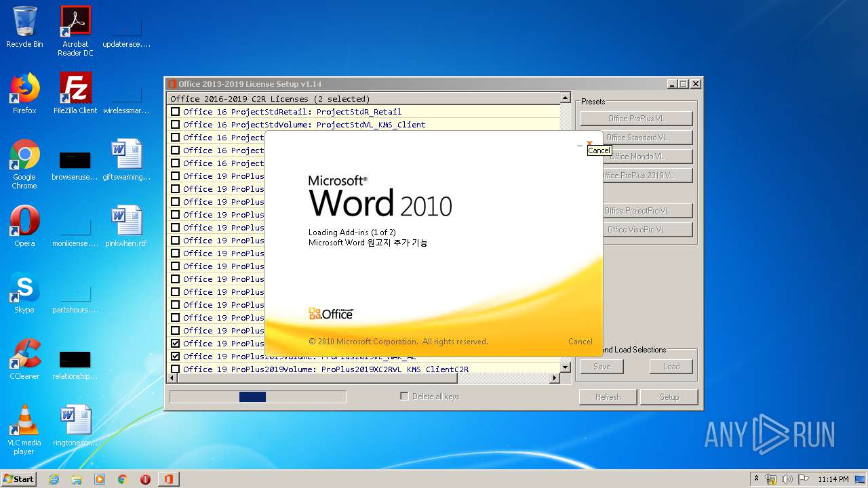The width and height of the screenshot is (868, 488).
Task: Select row 'ProPlus2019XC2RVL_KMS_ClientC2R'
Action: coord(363,369)
